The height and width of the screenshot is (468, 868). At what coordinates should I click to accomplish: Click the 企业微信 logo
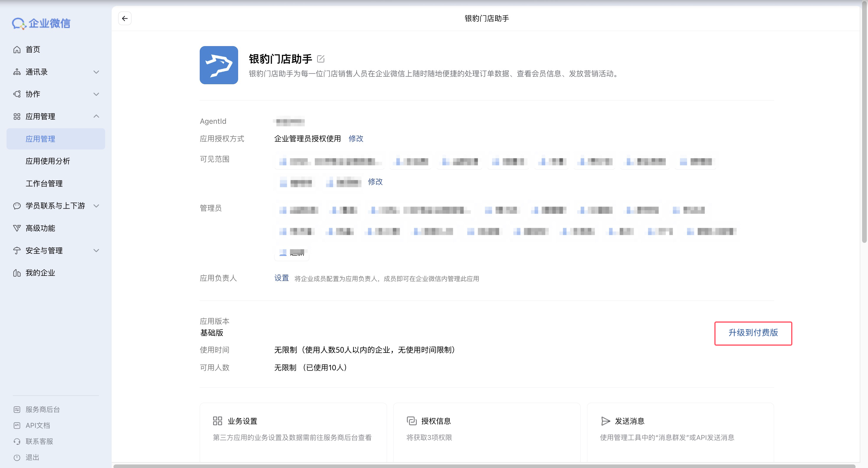click(41, 23)
